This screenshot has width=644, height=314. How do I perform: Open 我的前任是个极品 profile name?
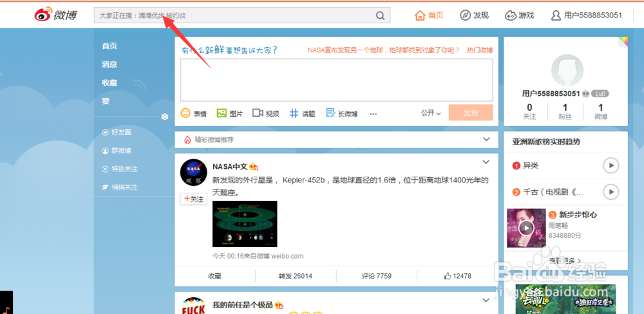243,305
